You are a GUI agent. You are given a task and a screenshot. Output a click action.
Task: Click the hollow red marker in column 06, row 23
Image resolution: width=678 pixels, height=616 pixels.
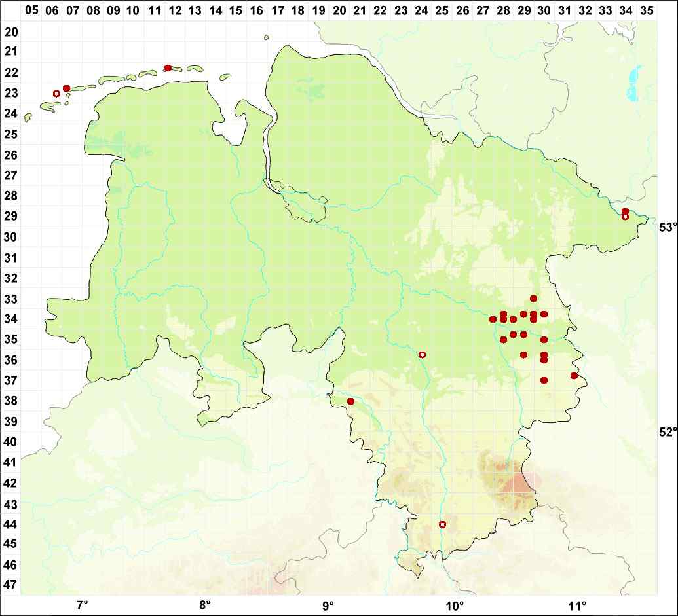[56, 94]
